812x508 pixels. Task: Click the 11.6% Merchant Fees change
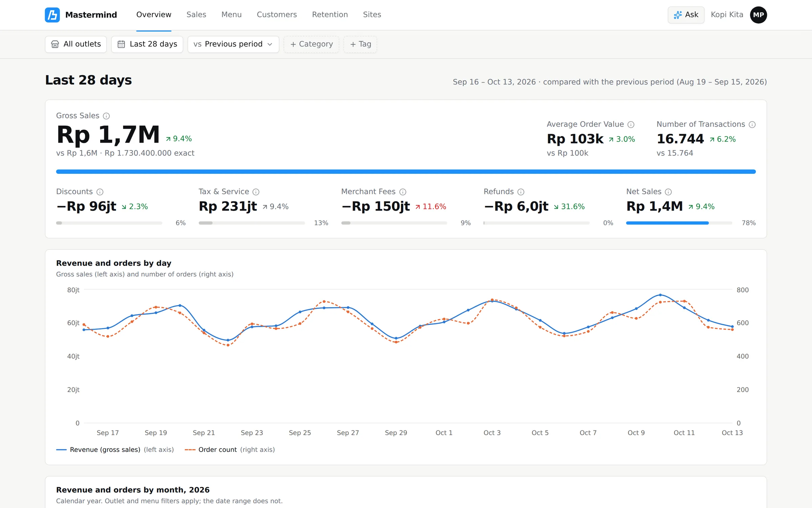[x=431, y=207]
